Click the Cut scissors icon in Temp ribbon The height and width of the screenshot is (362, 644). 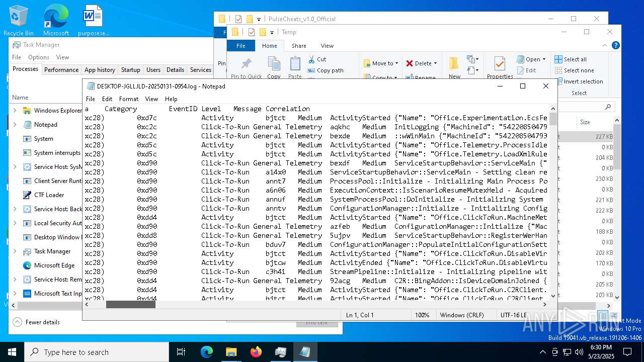[x=311, y=59]
